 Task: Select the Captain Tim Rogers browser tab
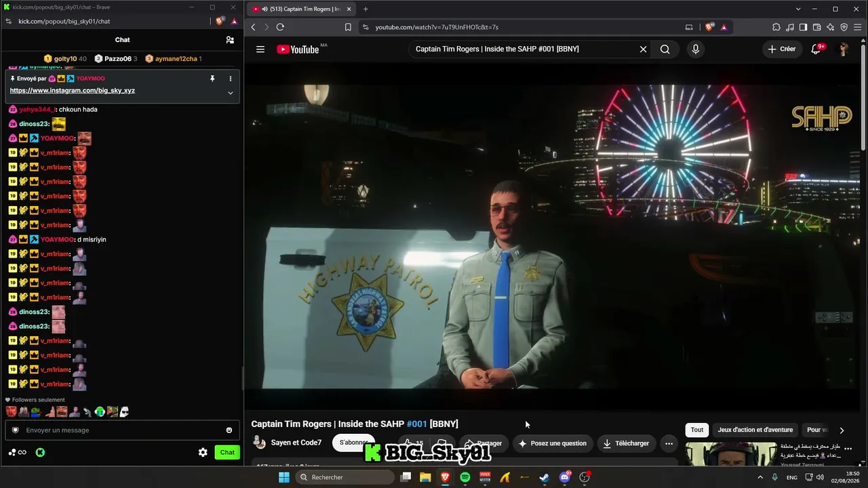pos(301,9)
